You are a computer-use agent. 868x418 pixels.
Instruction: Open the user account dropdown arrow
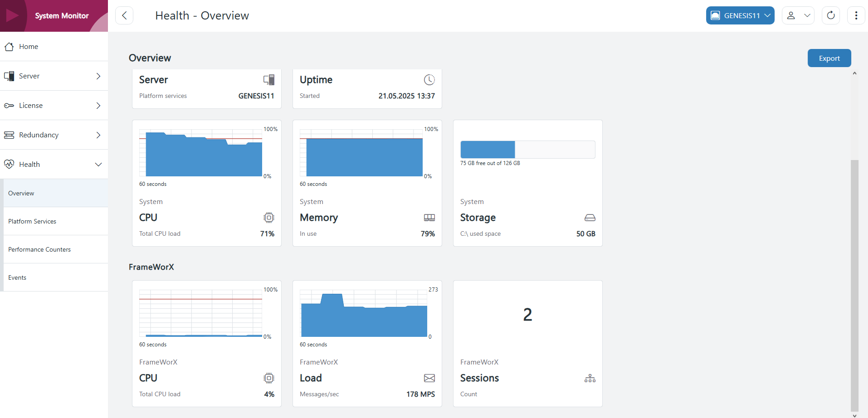807,15
